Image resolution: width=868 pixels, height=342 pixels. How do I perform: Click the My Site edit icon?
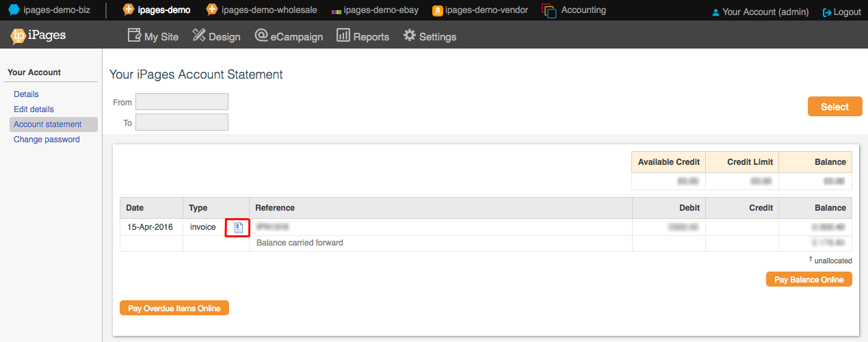pos(134,36)
